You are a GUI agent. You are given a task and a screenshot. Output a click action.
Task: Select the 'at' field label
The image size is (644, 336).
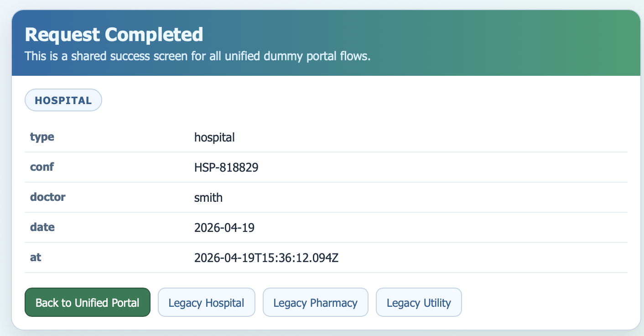point(36,257)
